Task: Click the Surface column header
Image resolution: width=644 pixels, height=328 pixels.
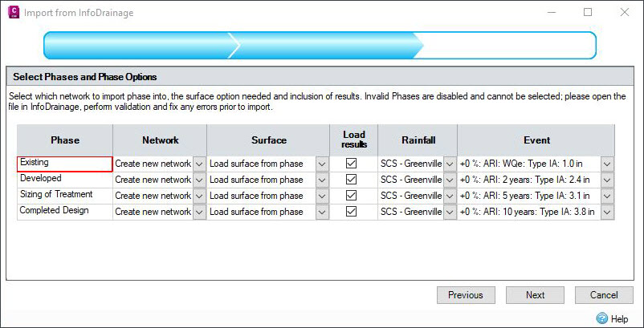Action: [269, 140]
